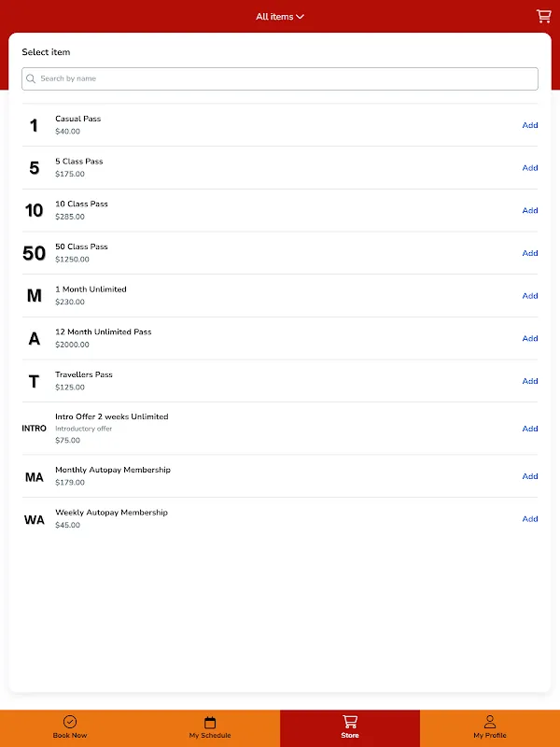The width and height of the screenshot is (560, 747).
Task: Go to the My Profile tab
Action: point(490,727)
